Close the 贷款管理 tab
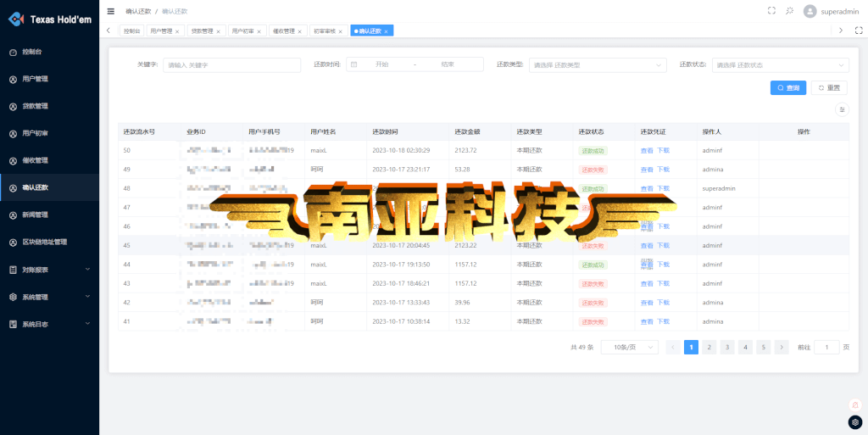This screenshot has height=435, width=868. pyautogui.click(x=218, y=31)
